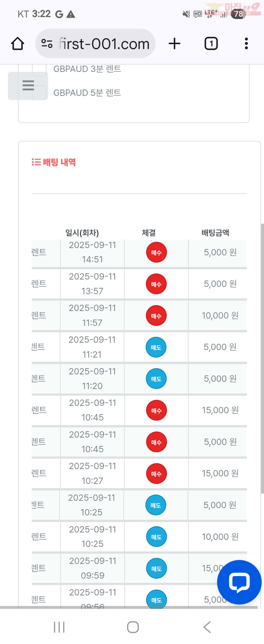Open the blue live chat bubble
264x644 pixels.
[239, 582]
